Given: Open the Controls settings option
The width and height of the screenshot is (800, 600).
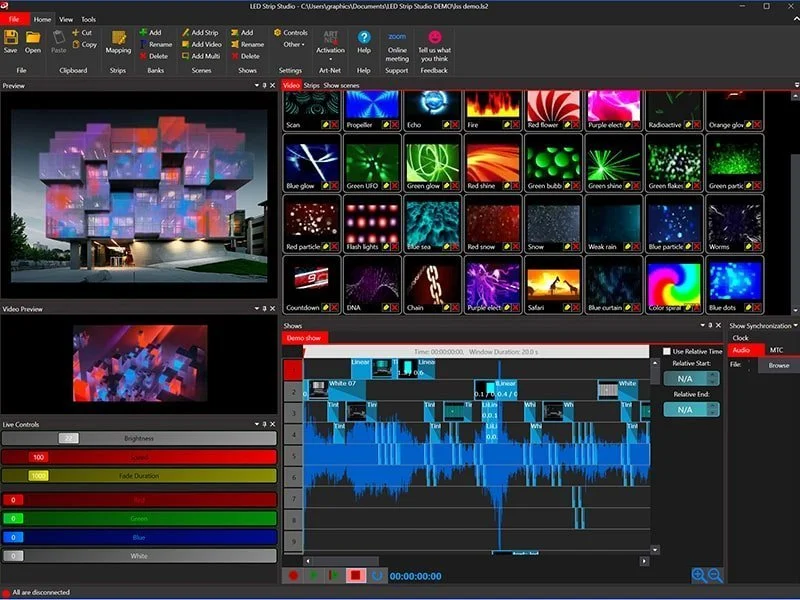Looking at the screenshot, I should click(291, 32).
